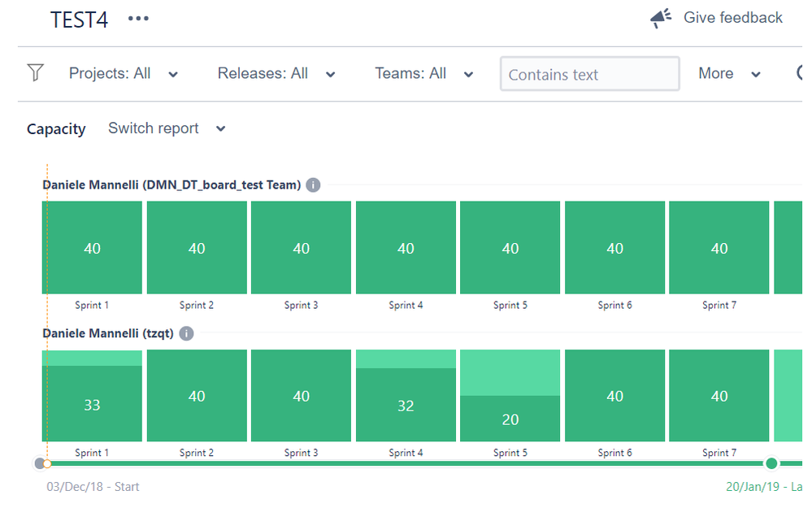
Task: Click the 03/Dec/18 - Start date label
Action: (93, 487)
